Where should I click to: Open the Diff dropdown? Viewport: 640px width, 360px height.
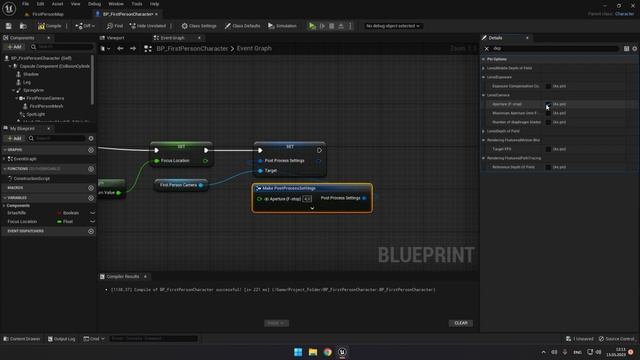tap(85, 26)
